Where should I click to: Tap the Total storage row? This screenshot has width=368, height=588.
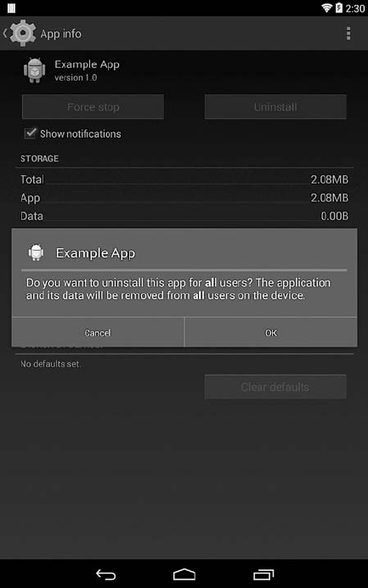point(184,179)
